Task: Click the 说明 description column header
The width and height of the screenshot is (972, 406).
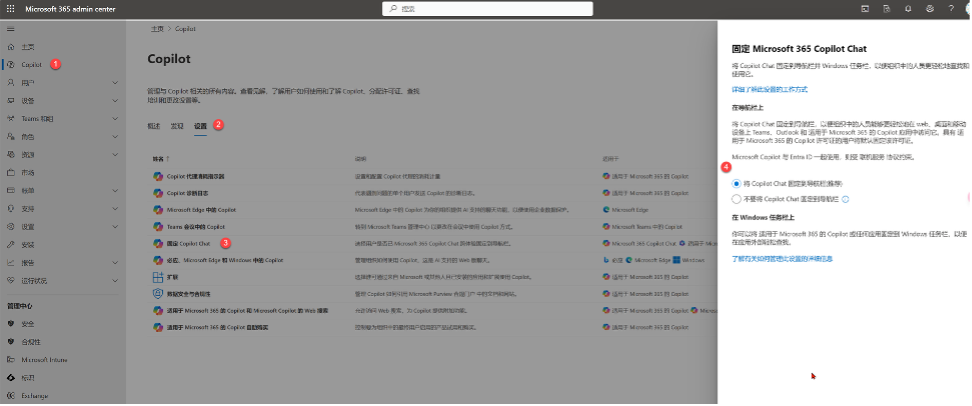Action: tap(360, 159)
